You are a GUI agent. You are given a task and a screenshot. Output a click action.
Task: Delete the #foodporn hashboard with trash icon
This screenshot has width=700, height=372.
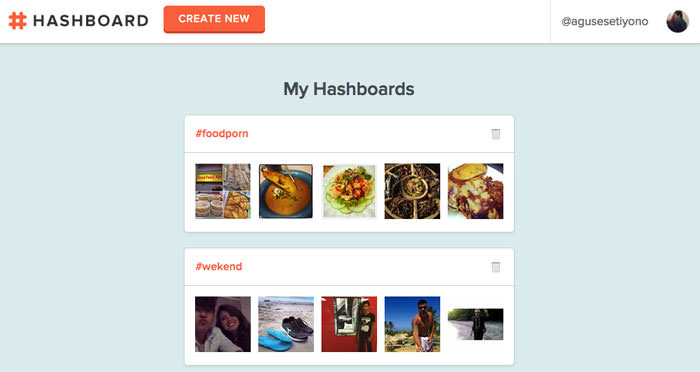click(x=496, y=134)
